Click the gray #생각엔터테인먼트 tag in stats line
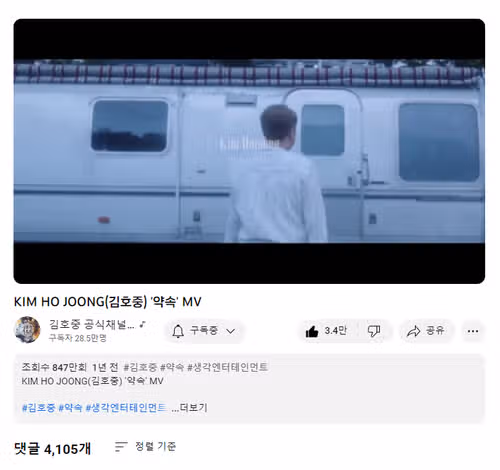 click(228, 367)
